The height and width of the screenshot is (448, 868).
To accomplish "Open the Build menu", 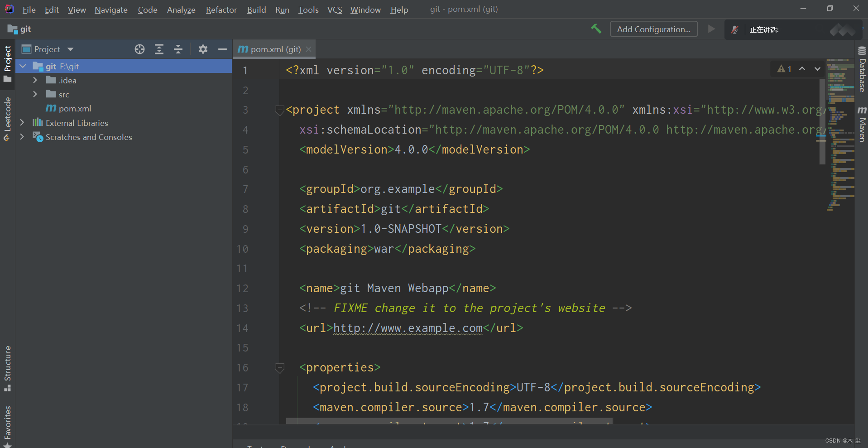I will 256,10.
